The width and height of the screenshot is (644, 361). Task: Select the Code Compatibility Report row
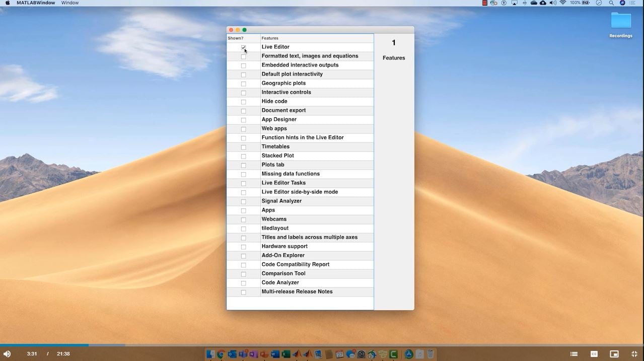300,265
